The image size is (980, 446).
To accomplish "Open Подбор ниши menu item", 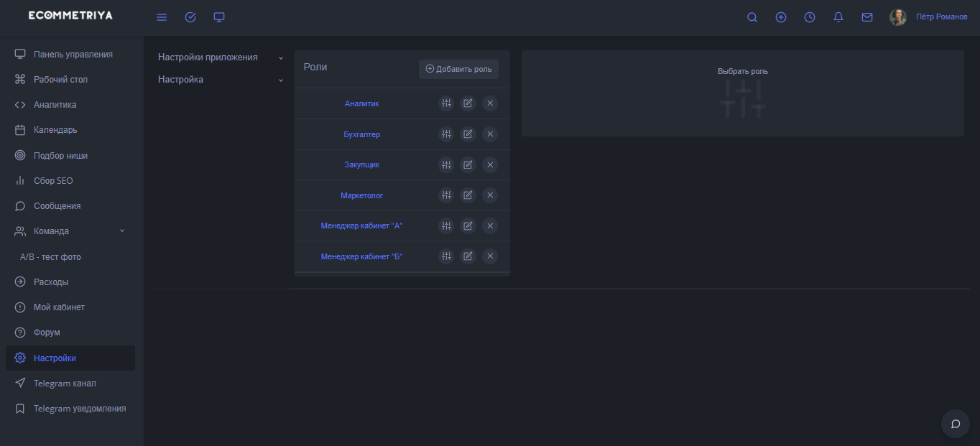I will [x=60, y=156].
